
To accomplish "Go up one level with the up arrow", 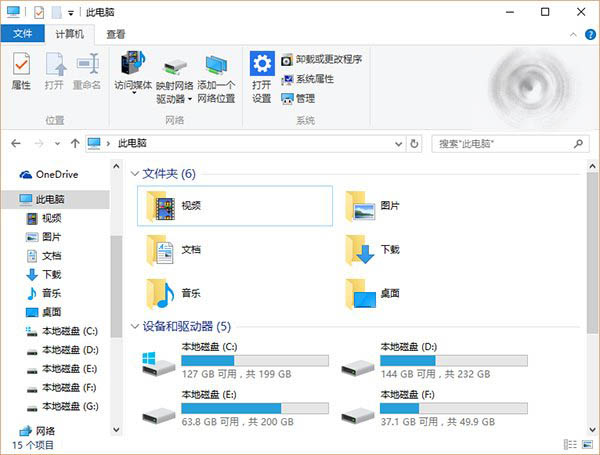I will point(75,144).
